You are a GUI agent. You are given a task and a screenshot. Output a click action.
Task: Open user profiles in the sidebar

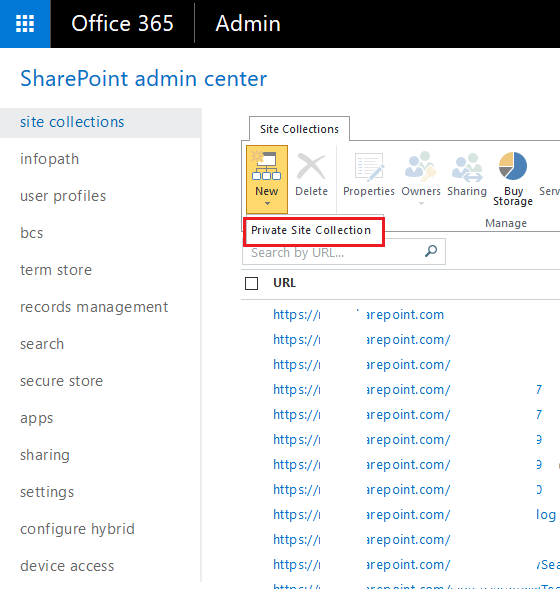(63, 196)
